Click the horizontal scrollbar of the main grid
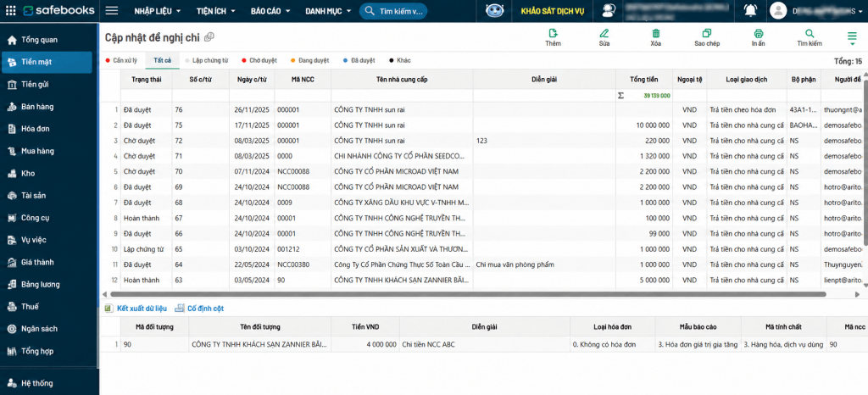Screen dimensions: 868x395 tap(468, 294)
